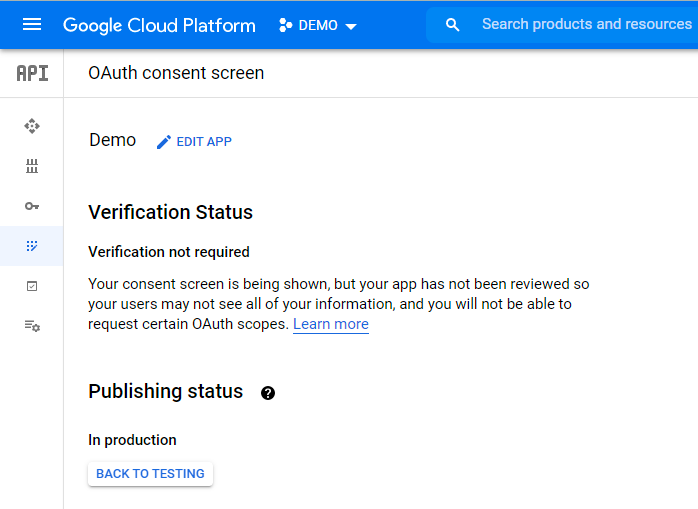Image resolution: width=698 pixels, height=509 pixels.
Task: Expand the dropdown arrow next to DEMO
Action: [x=351, y=26]
